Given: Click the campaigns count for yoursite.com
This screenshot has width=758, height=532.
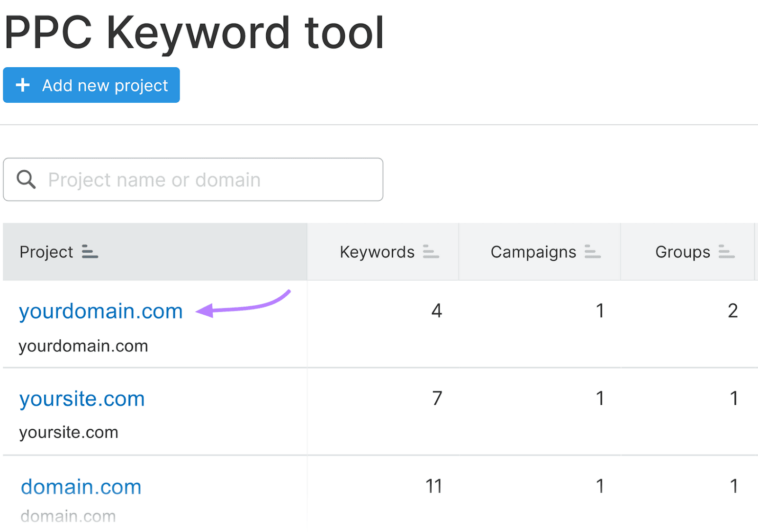Looking at the screenshot, I should [x=600, y=399].
